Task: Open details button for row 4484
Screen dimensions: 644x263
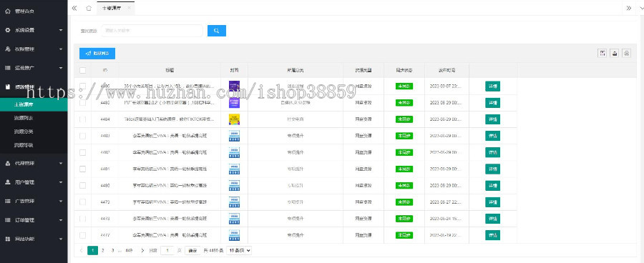Action: point(492,119)
